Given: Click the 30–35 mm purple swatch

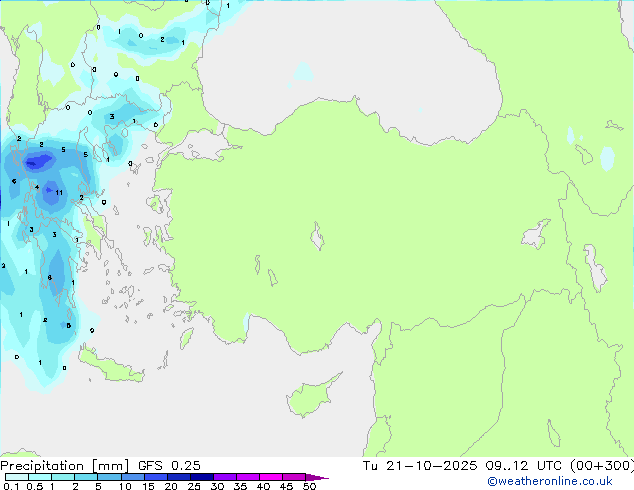Looking at the screenshot, I should click(225, 477).
